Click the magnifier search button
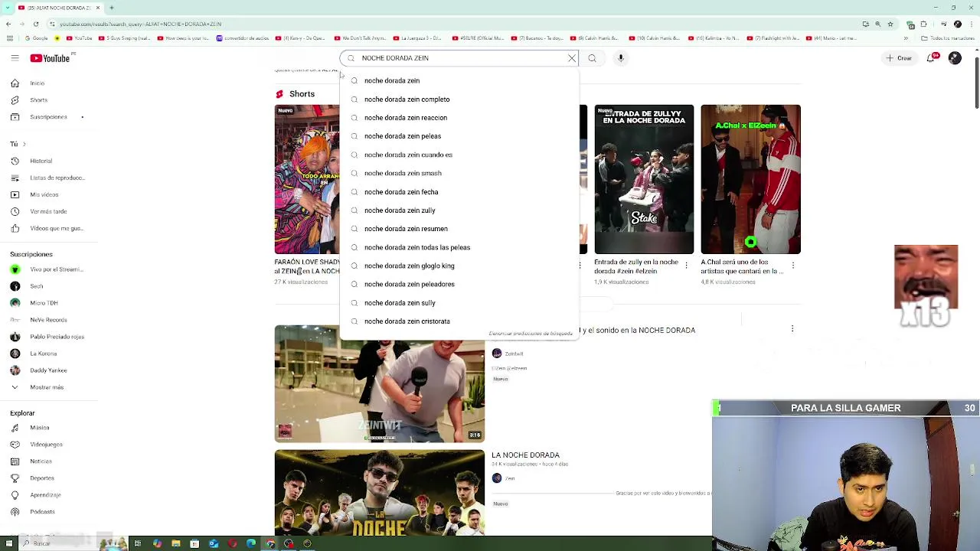980x551 pixels. pos(592,58)
